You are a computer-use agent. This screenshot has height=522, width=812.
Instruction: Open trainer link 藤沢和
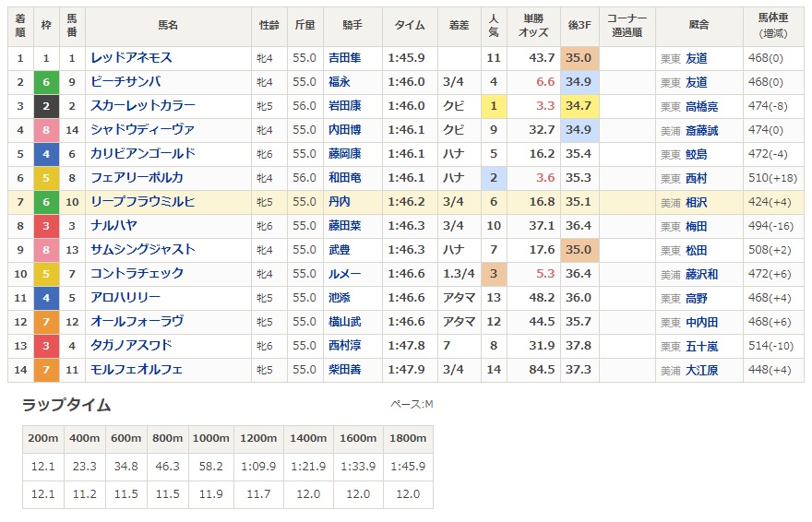[x=701, y=274]
